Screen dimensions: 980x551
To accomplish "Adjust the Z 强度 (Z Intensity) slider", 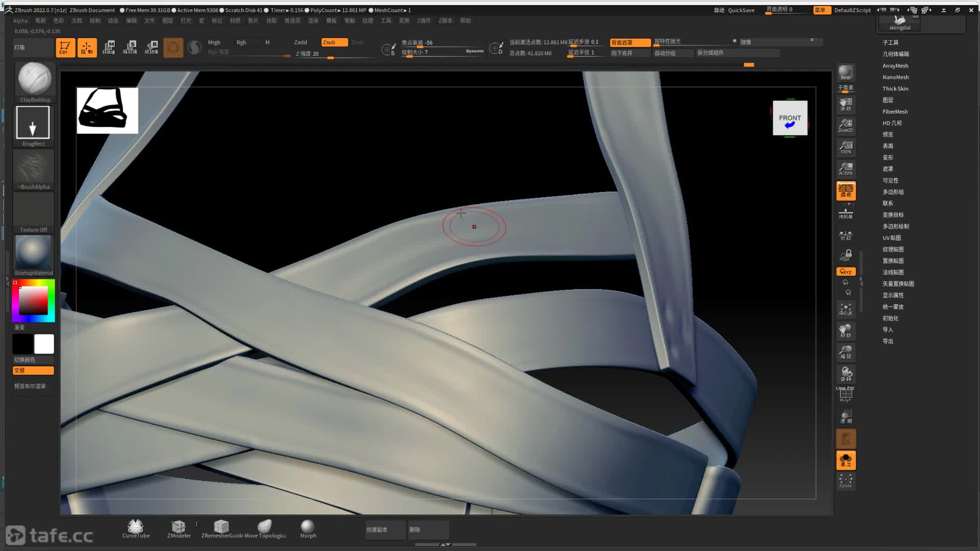I will click(x=334, y=54).
